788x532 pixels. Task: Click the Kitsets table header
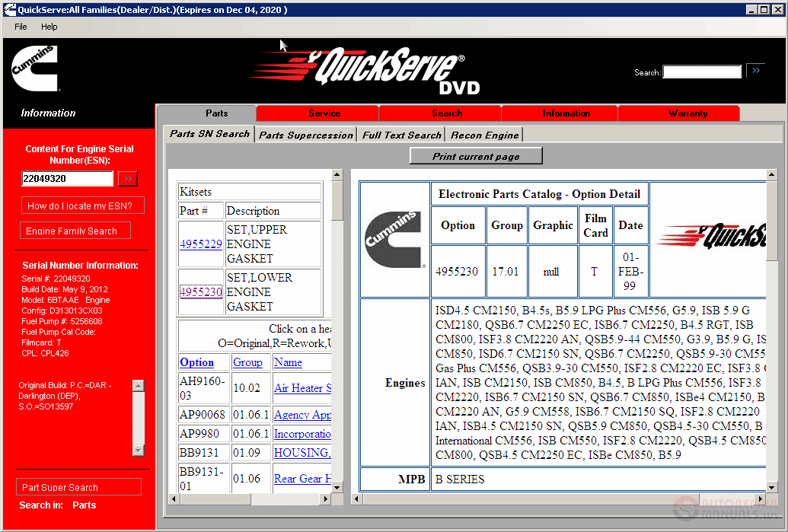249,192
